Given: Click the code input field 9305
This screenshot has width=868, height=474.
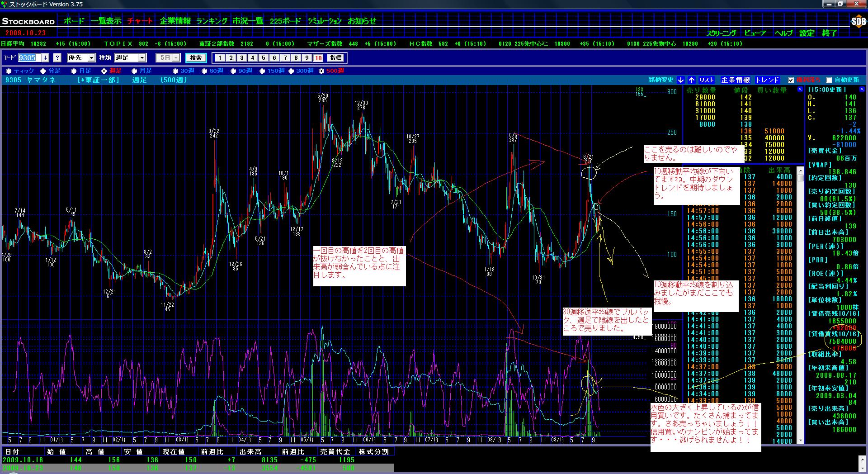Looking at the screenshot, I should (29, 58).
